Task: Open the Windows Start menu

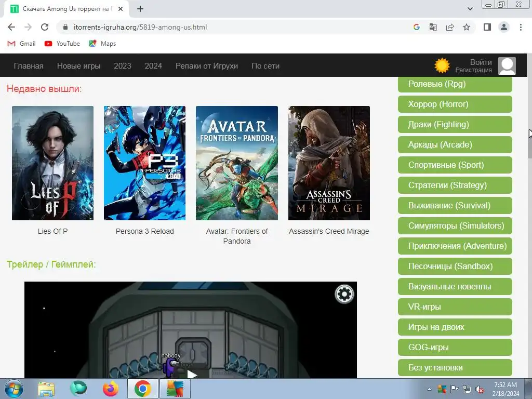Action: [x=14, y=389]
